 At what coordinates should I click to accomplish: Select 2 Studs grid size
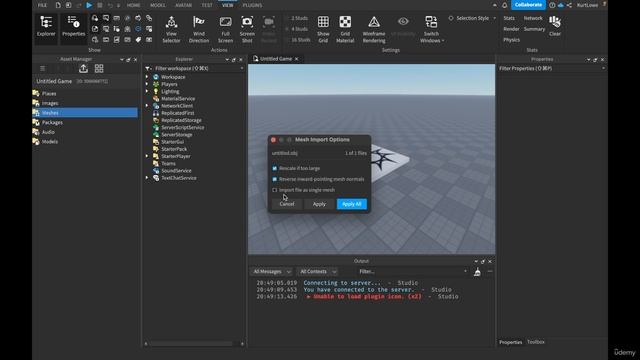coord(299,18)
